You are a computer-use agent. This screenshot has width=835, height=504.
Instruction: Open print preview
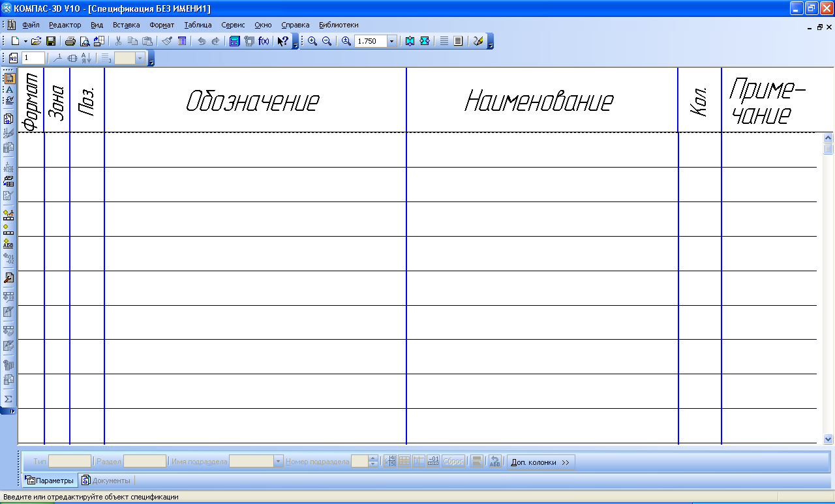pyautogui.click(x=84, y=41)
